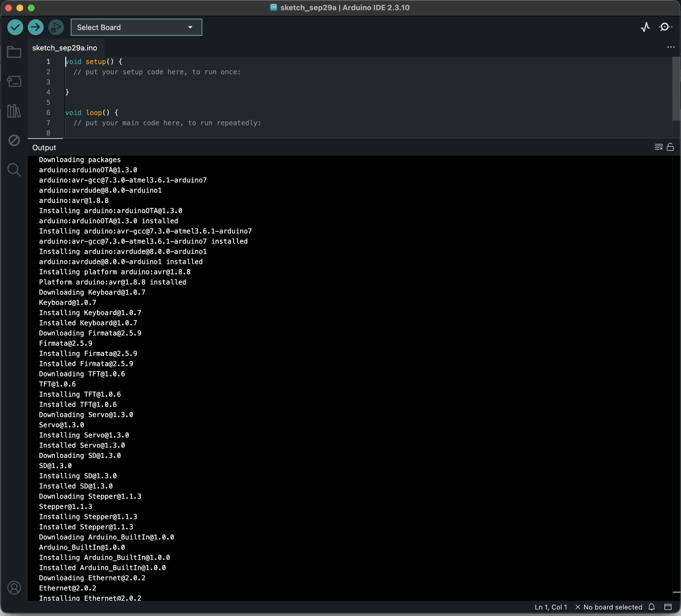Screen dimensions: 681x616
Task: Start debugging with the Debug button
Action: [56, 27]
